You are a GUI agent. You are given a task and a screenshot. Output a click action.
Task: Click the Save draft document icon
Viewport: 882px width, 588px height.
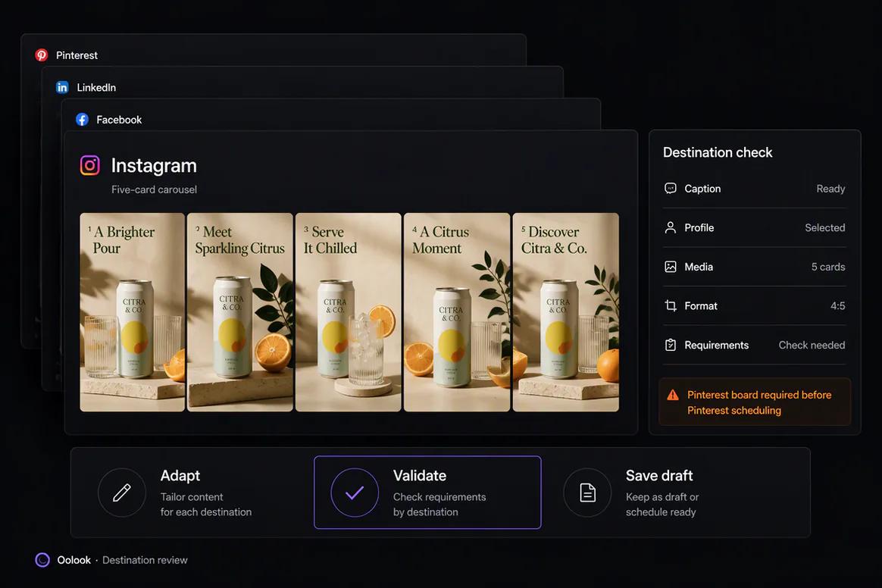tap(587, 493)
